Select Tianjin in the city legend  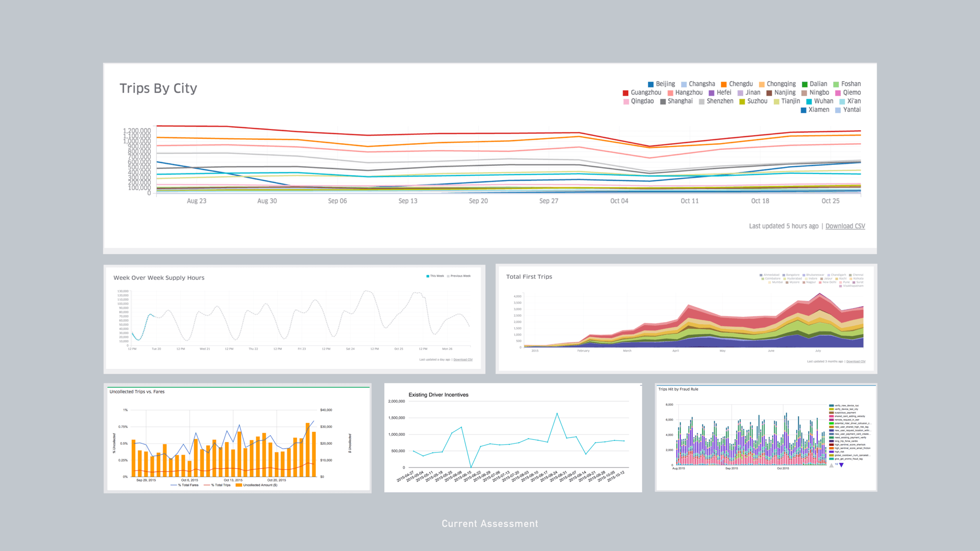point(787,101)
